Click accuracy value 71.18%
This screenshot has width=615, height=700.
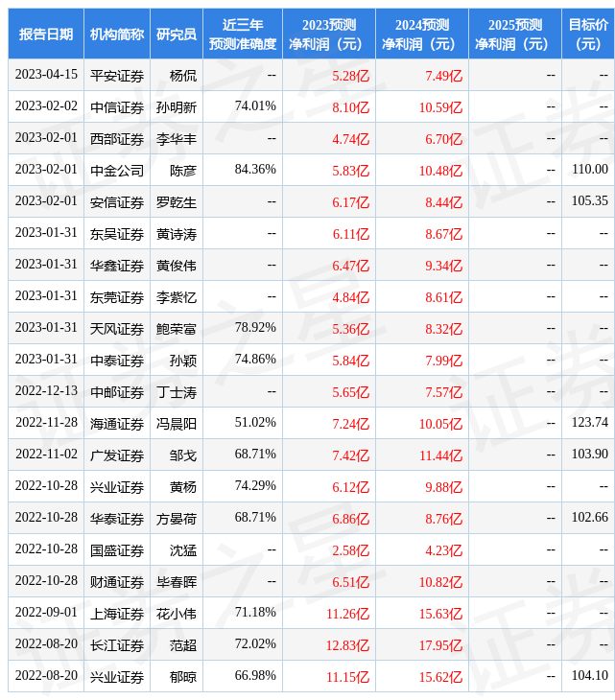point(255,612)
